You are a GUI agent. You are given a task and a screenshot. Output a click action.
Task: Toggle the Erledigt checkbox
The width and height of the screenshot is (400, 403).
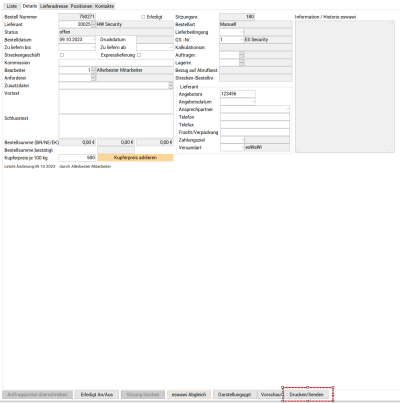[x=143, y=17]
